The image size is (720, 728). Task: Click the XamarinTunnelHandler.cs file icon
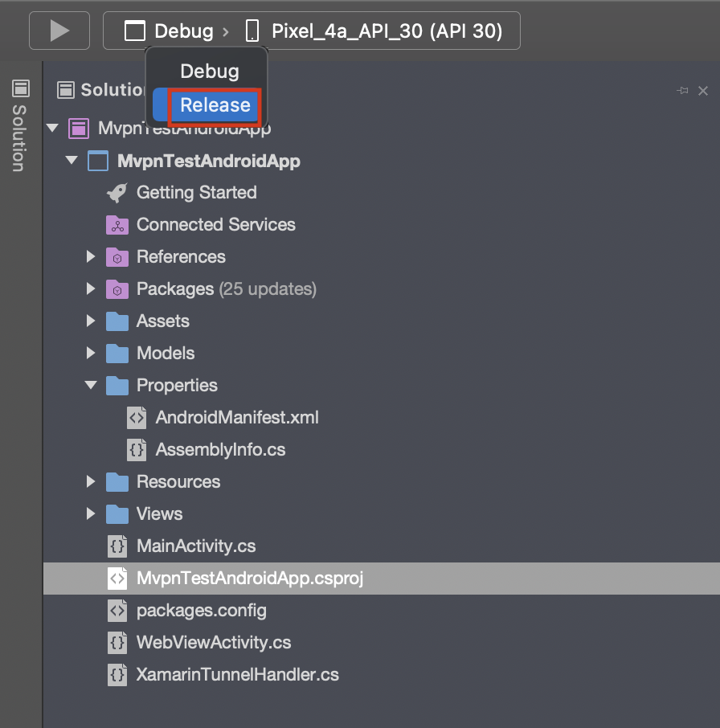pyautogui.click(x=117, y=675)
